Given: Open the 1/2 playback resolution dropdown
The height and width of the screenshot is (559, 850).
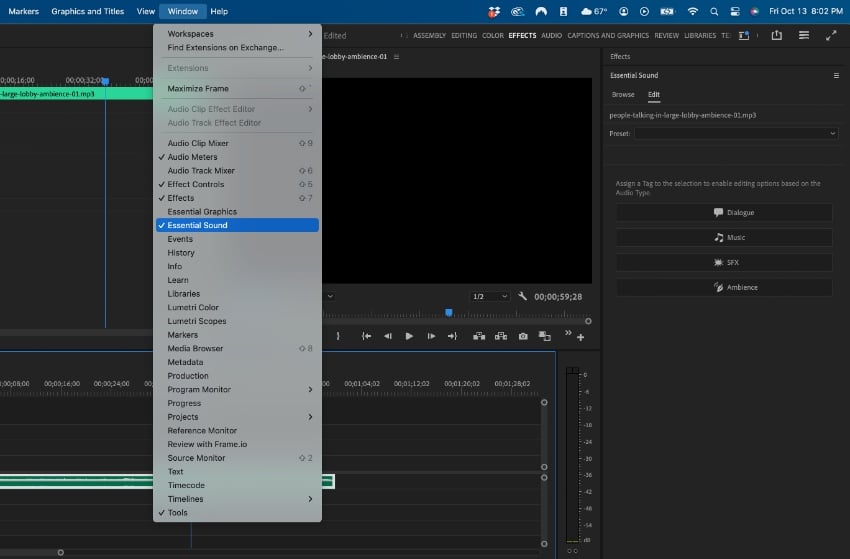Looking at the screenshot, I should coord(490,297).
